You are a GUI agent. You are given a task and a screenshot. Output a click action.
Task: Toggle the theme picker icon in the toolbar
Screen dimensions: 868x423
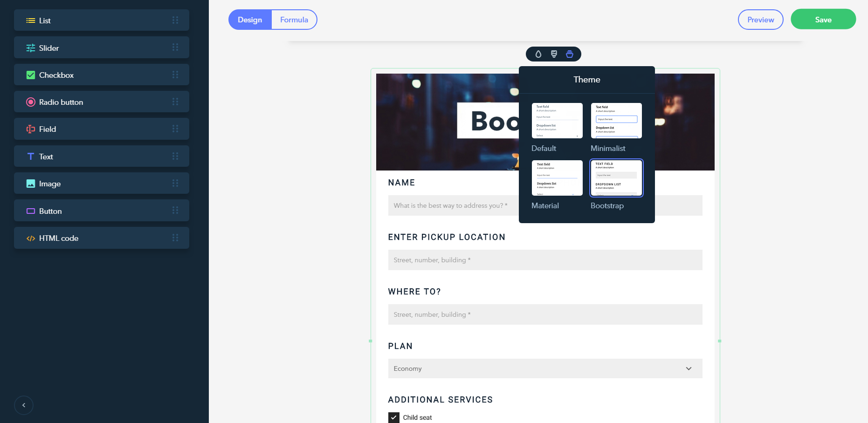(569, 54)
